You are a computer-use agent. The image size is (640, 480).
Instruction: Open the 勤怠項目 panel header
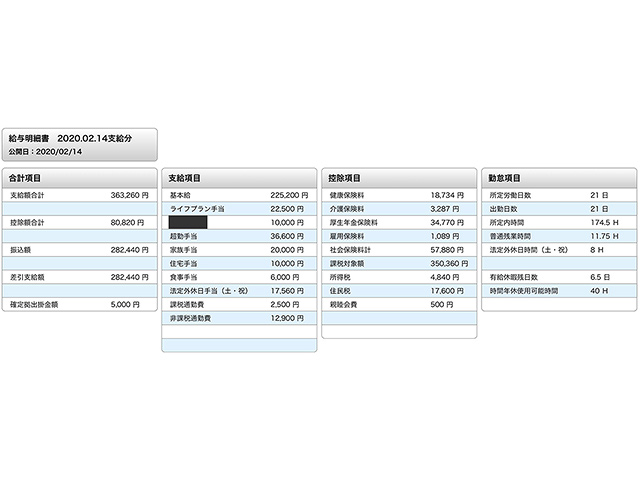tap(505, 177)
